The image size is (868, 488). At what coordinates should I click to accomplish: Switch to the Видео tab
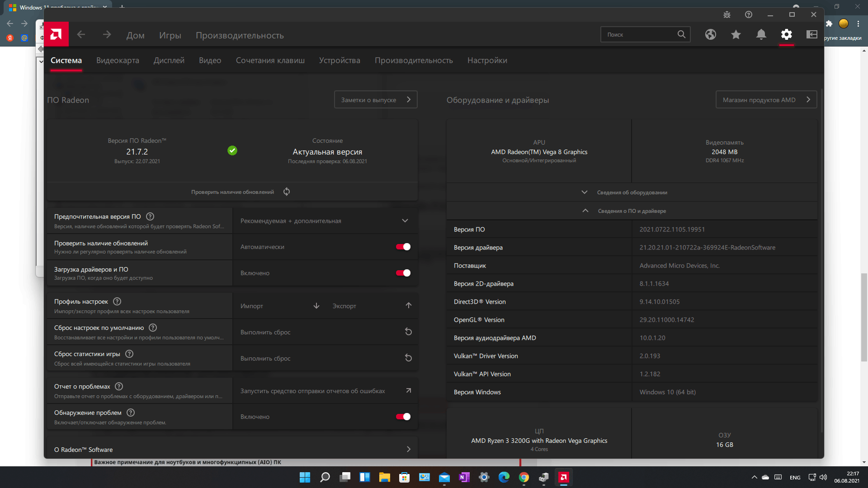point(210,61)
